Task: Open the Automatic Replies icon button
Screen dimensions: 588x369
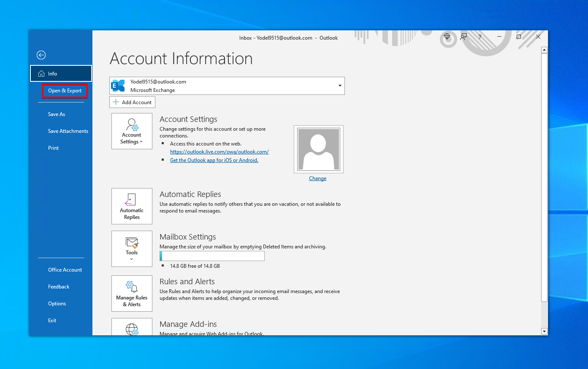Action: pos(132,206)
